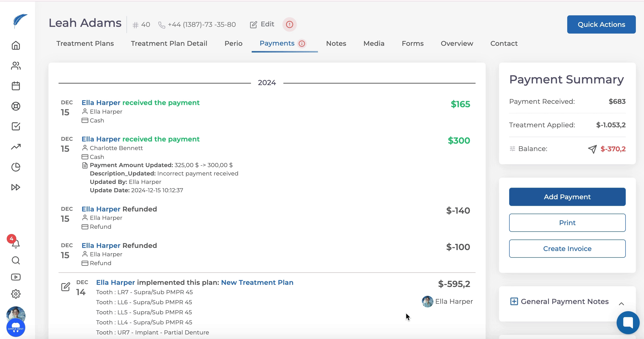The height and width of the screenshot is (339, 644).
Task: Click the red patient alert icon
Action: click(289, 24)
